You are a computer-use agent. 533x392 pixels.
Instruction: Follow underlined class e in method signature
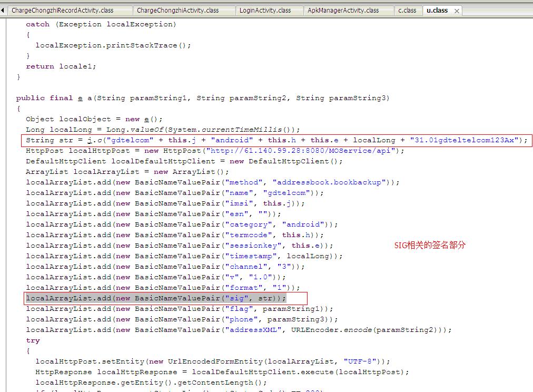(x=80, y=98)
